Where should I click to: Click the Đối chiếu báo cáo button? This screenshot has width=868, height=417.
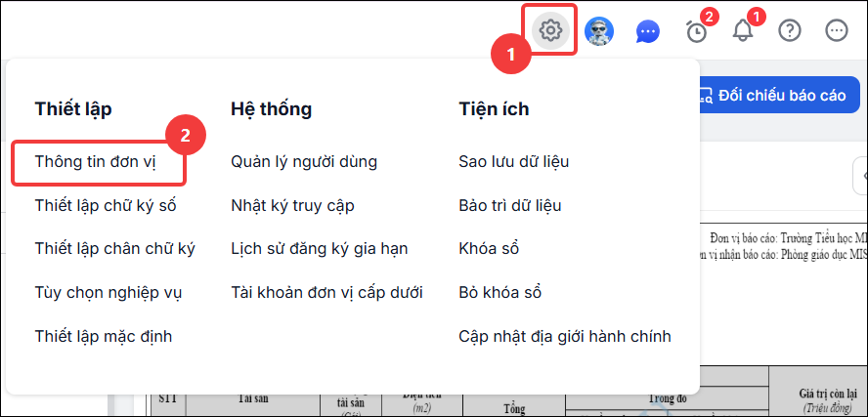tap(773, 95)
